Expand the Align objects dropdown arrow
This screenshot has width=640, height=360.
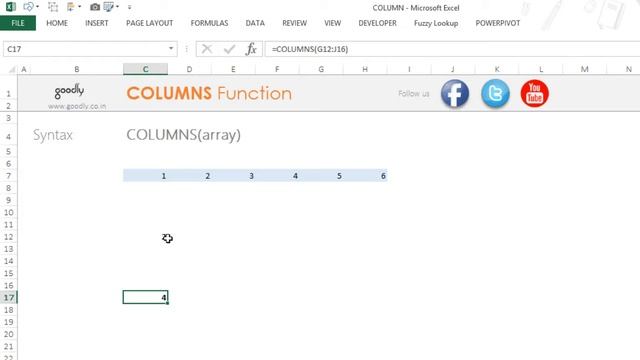[80, 7]
